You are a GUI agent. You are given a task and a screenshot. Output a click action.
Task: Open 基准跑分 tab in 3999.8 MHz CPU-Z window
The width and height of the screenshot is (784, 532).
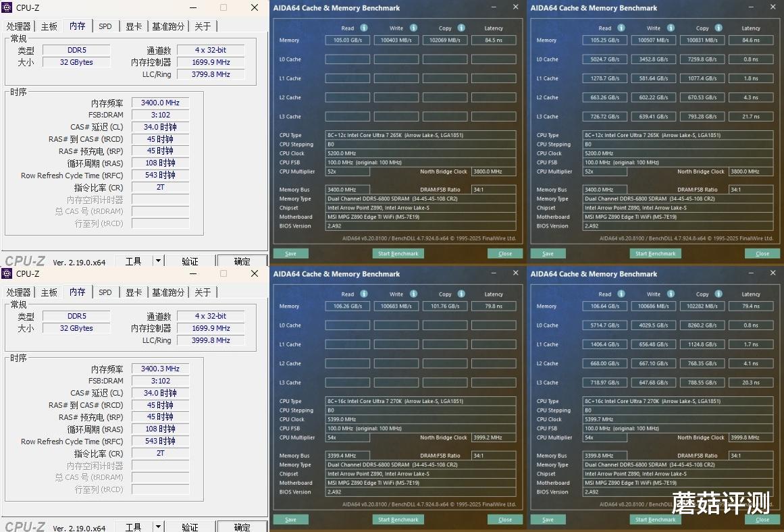point(168,292)
